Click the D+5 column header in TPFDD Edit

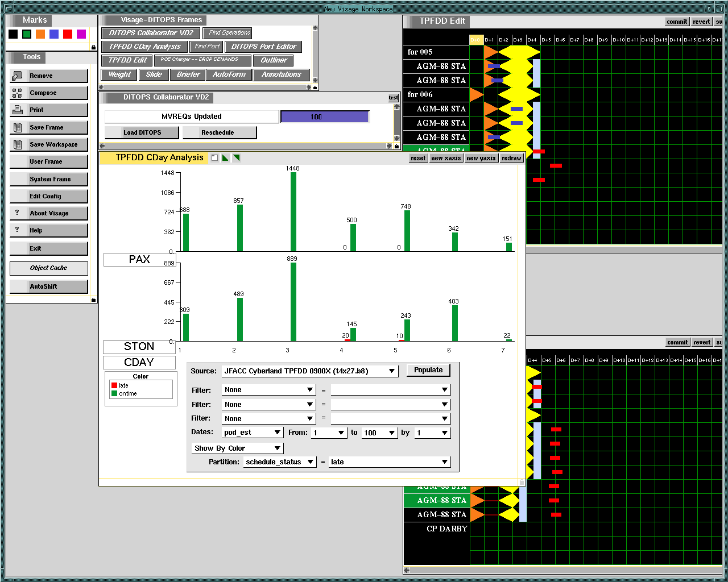546,40
